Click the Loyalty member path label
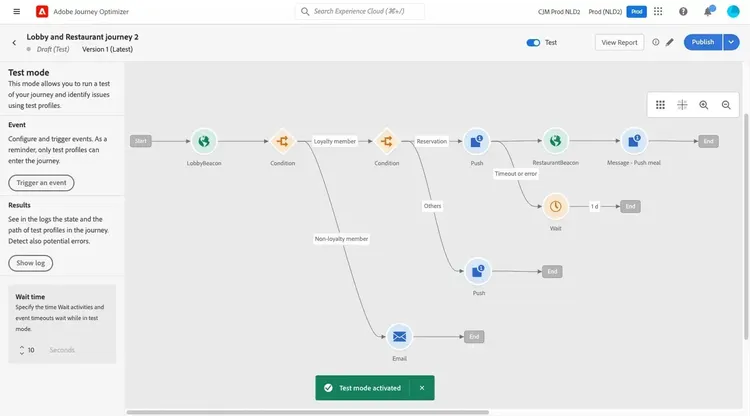Screen dimensions: 750x416 click(335, 141)
